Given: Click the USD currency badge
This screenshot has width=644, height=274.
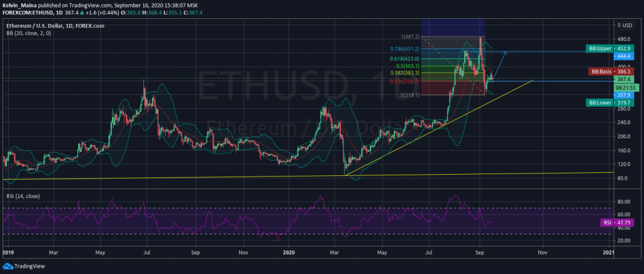Looking at the screenshot, I should [x=623, y=25].
